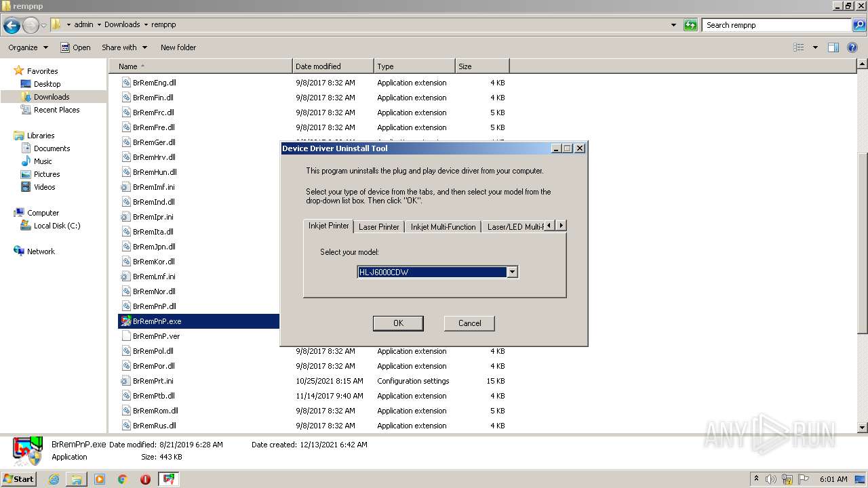Open the view options dropdown arrow
868x488 pixels.
click(x=815, y=47)
